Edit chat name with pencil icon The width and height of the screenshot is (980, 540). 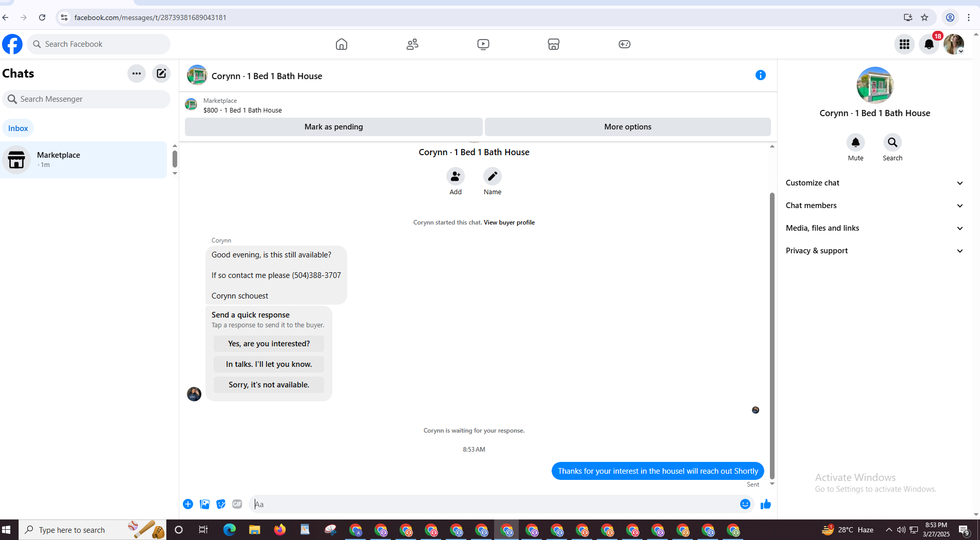pyautogui.click(x=493, y=177)
